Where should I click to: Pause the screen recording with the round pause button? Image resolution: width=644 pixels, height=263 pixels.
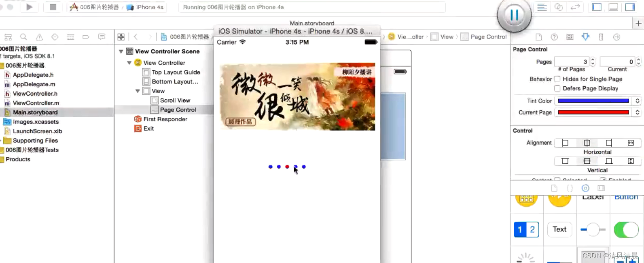point(514,15)
